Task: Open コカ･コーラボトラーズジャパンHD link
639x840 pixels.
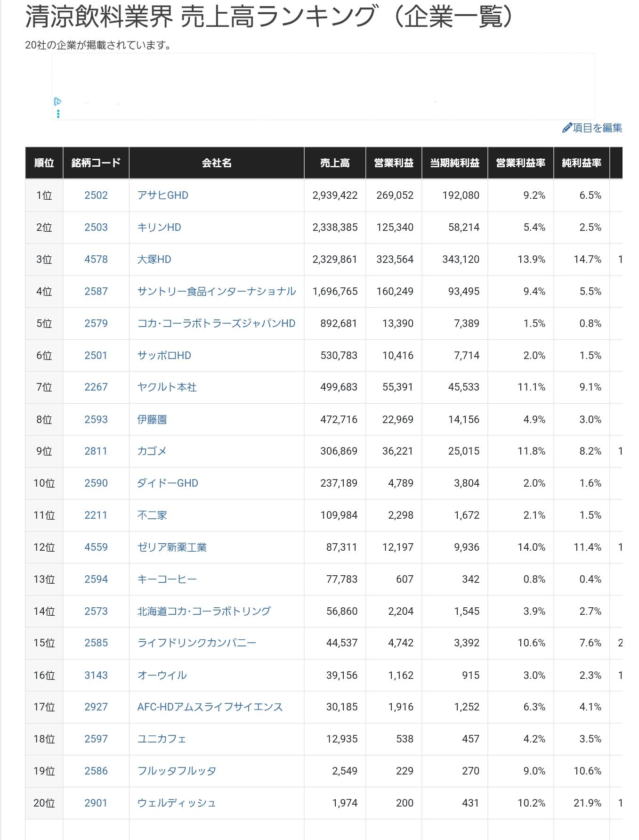Action: 216,323
